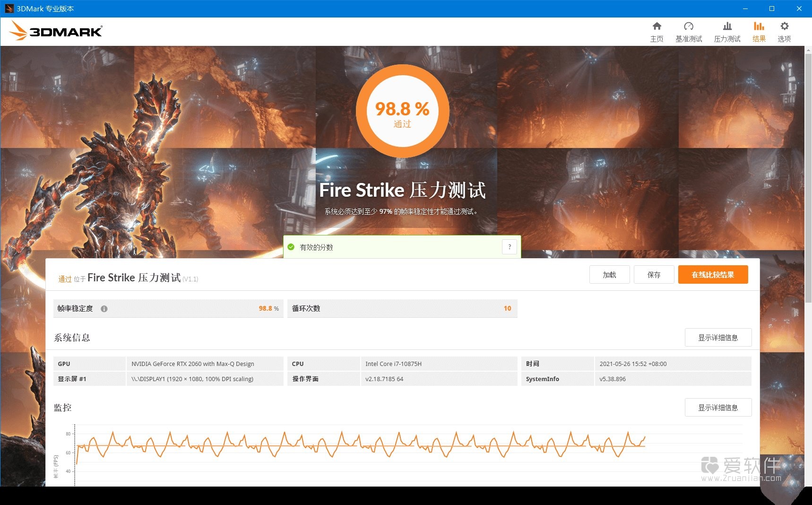This screenshot has height=505, width=812.
Task: Open the question mark help button
Action: 509,247
